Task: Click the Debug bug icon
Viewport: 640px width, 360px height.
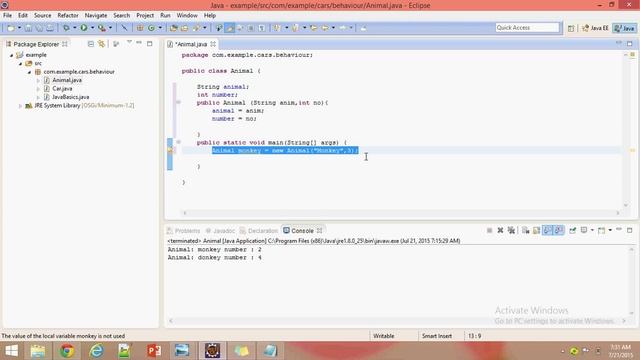Action: [66, 28]
